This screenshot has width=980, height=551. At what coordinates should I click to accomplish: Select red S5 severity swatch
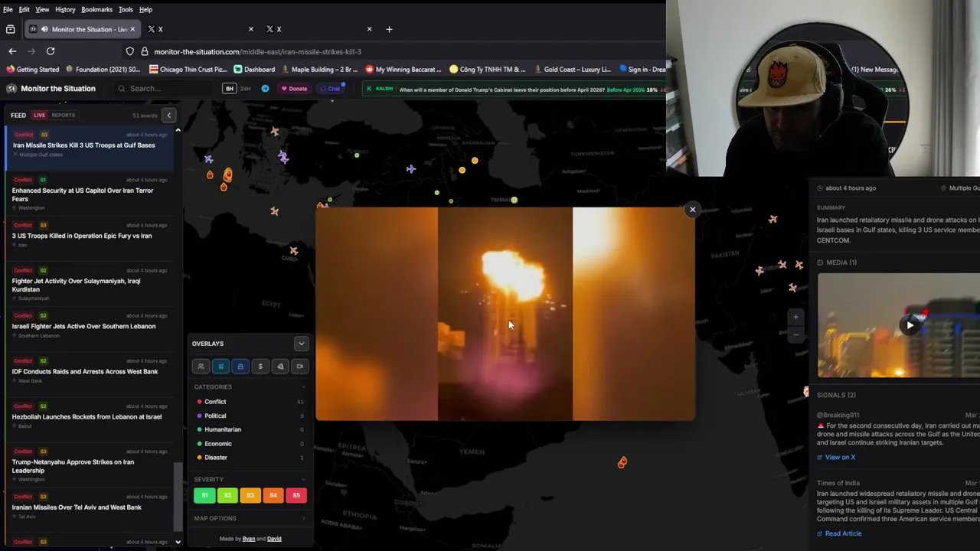pyautogui.click(x=296, y=495)
